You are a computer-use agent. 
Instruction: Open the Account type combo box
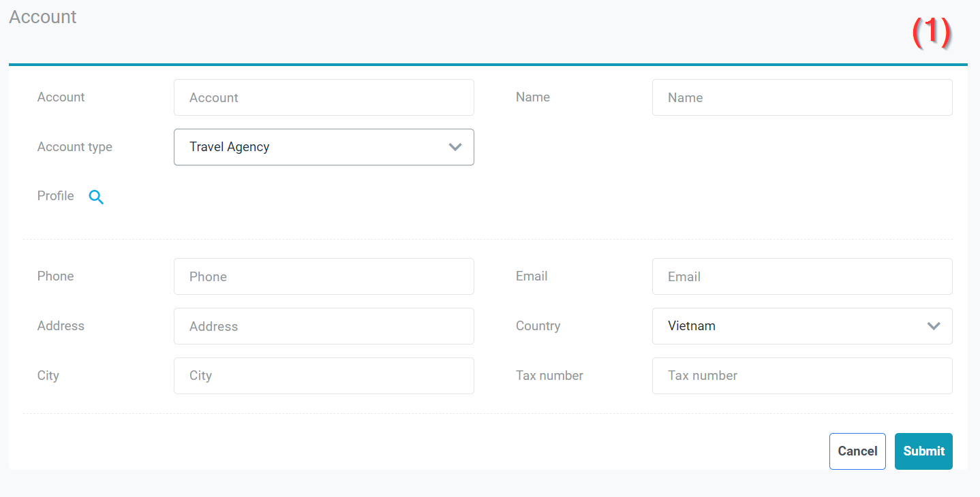323,147
